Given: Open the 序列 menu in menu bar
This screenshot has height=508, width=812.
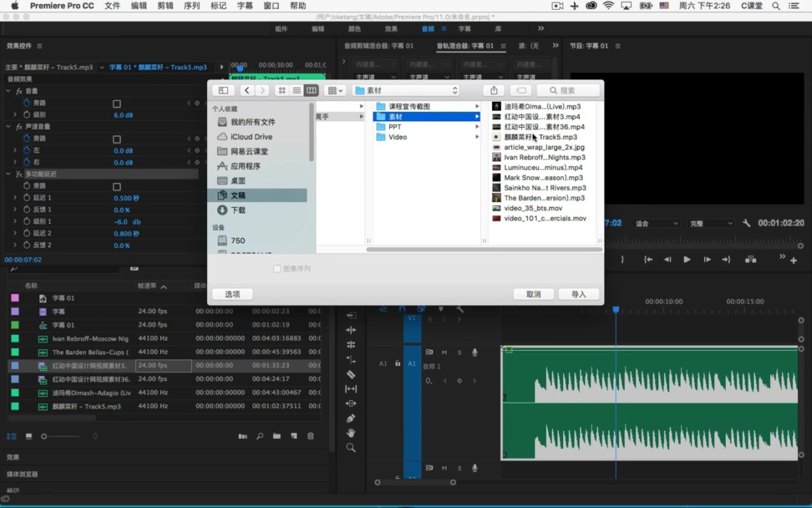Looking at the screenshot, I should (192, 6).
